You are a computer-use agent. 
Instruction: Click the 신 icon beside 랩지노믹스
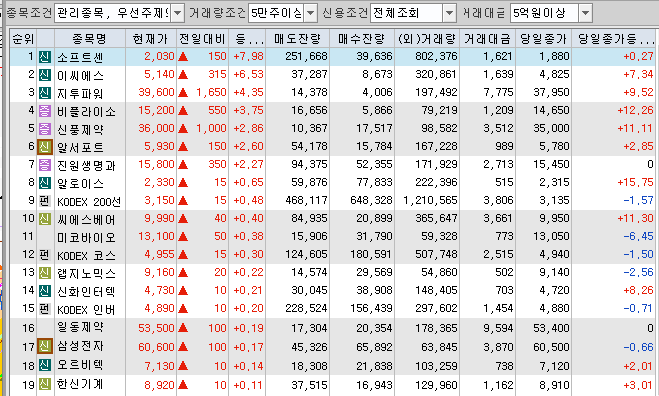pos(45,273)
